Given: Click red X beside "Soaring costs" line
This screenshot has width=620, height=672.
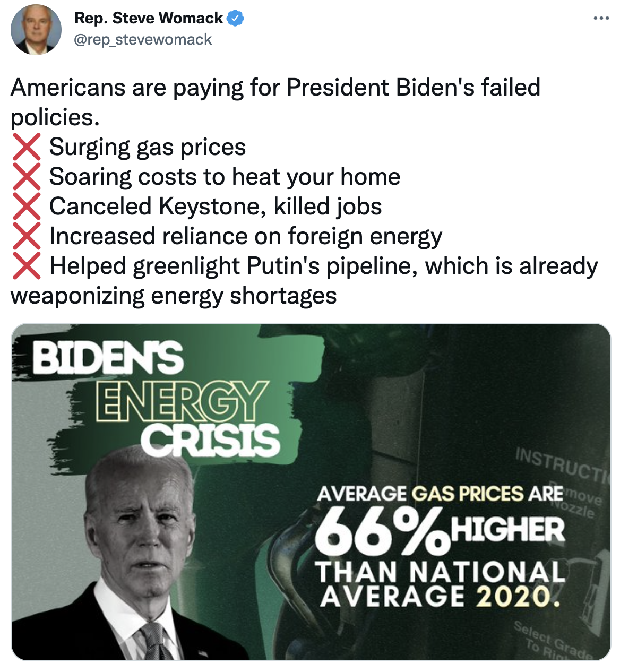Looking at the screenshot, I should pos(27,177).
